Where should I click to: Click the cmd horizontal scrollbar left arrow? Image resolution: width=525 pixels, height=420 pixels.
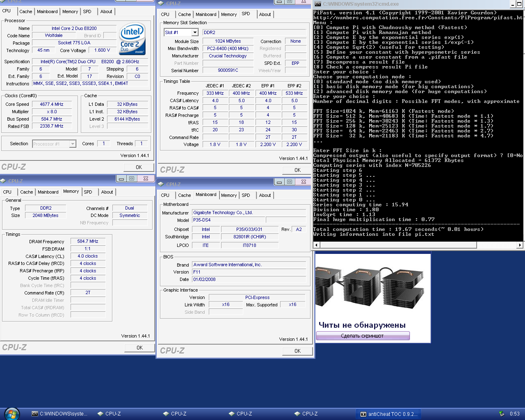[316, 245]
